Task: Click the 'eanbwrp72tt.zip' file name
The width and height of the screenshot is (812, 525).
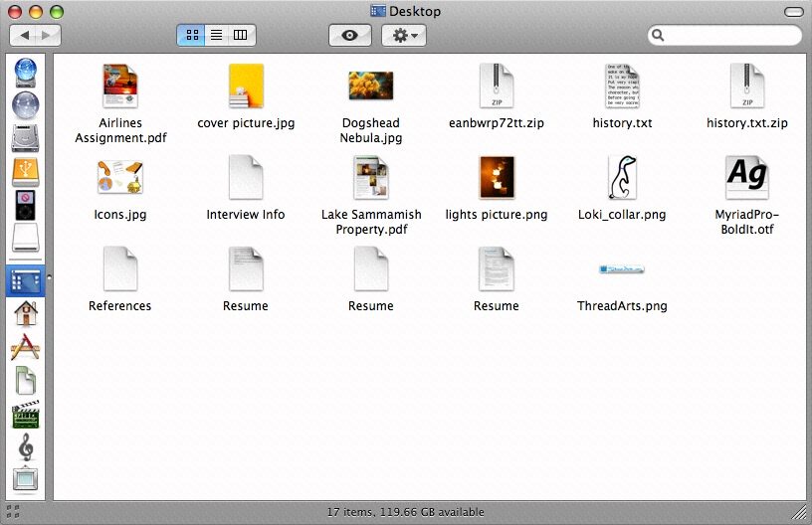Action: click(x=497, y=123)
